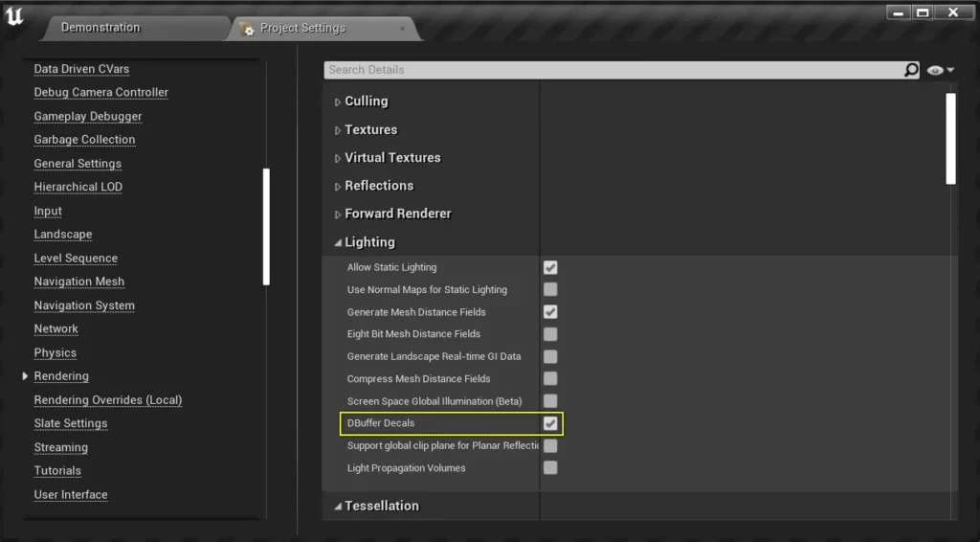This screenshot has height=542, width=980.
Task: Go to Physics settings page
Action: (x=55, y=352)
